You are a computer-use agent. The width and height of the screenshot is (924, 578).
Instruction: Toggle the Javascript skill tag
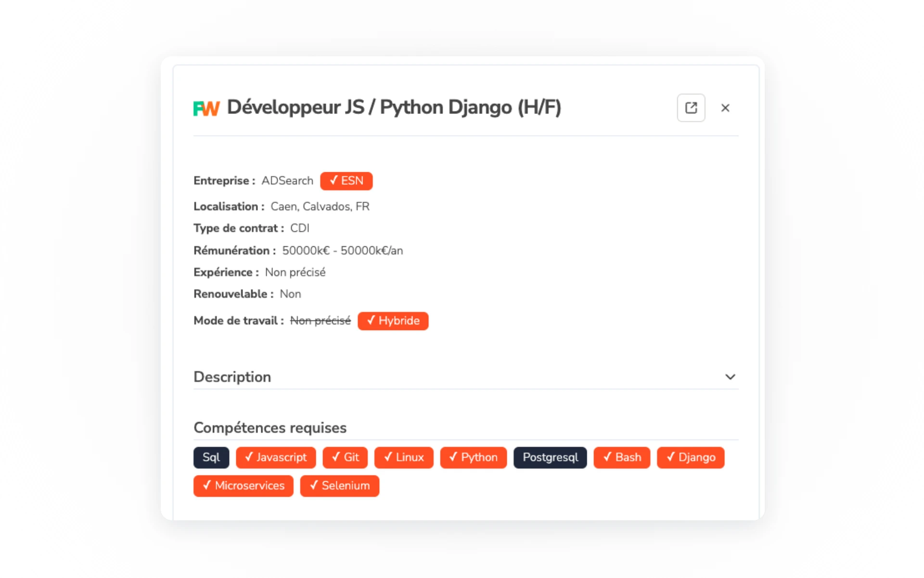pyautogui.click(x=275, y=457)
